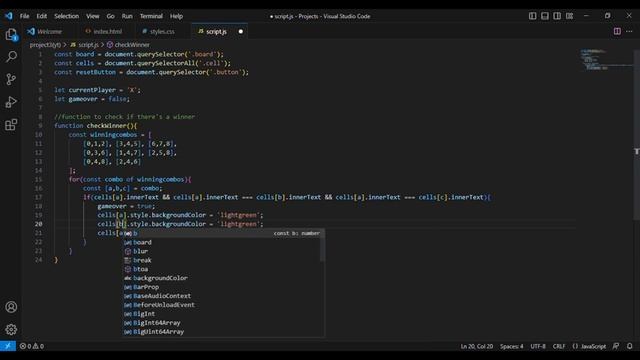Open the Run menu

point(127,16)
